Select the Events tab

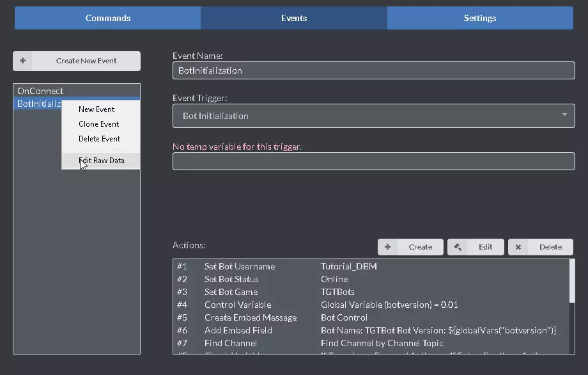pos(294,18)
